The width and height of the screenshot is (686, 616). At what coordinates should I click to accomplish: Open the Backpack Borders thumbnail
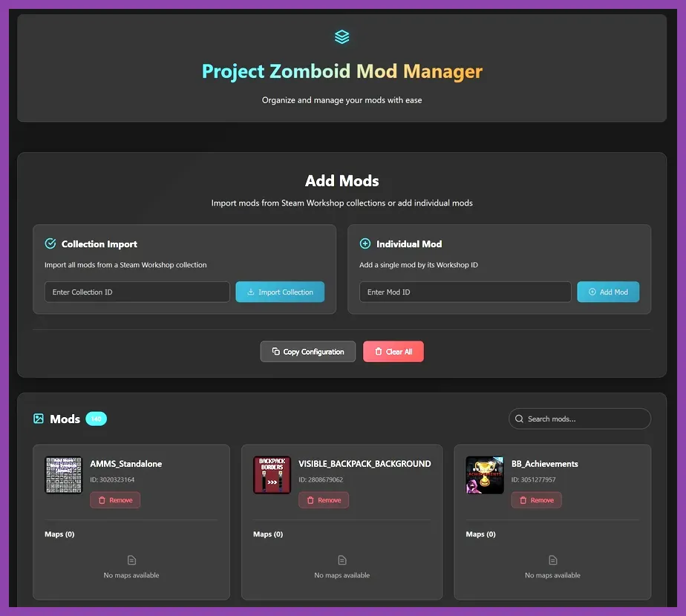pyautogui.click(x=272, y=475)
